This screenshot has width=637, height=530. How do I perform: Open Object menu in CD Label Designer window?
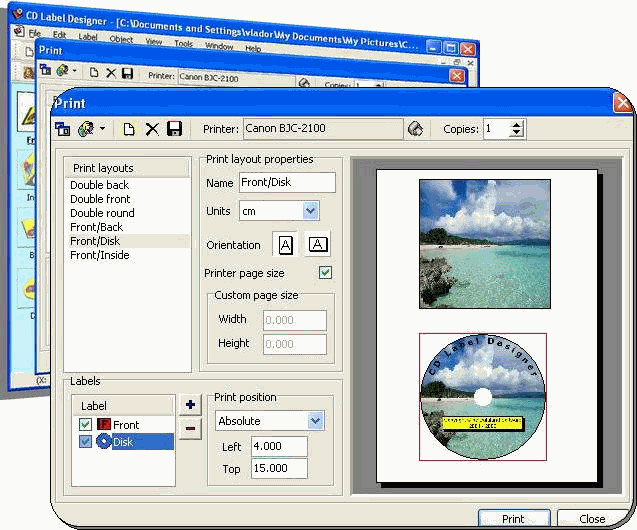(121, 39)
